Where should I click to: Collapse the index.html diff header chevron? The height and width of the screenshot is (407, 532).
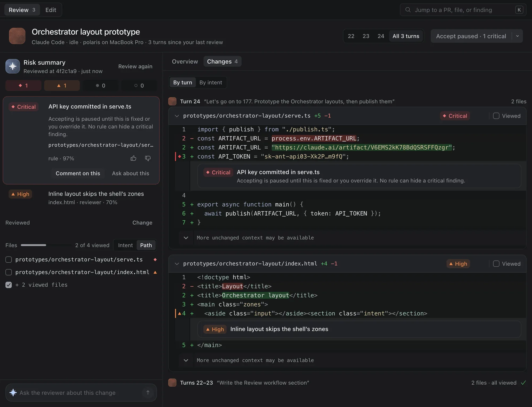point(177,264)
